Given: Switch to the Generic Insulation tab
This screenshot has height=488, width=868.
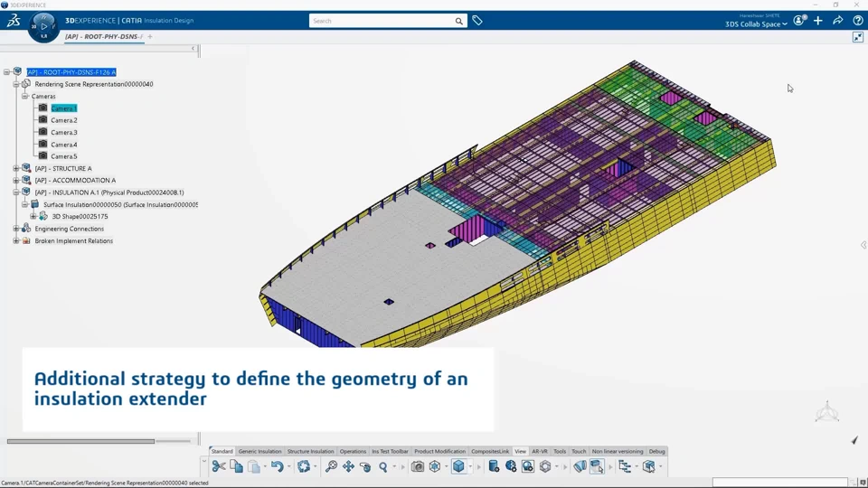Looking at the screenshot, I should point(259,451).
